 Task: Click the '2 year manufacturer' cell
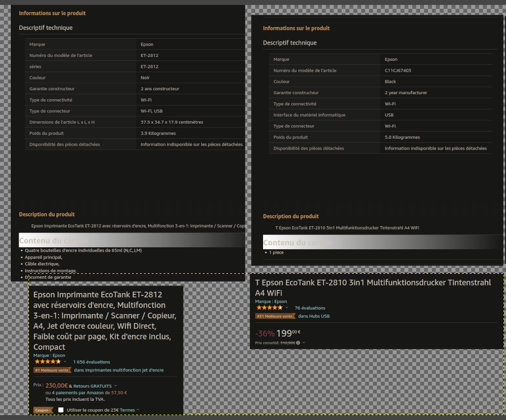pos(406,93)
